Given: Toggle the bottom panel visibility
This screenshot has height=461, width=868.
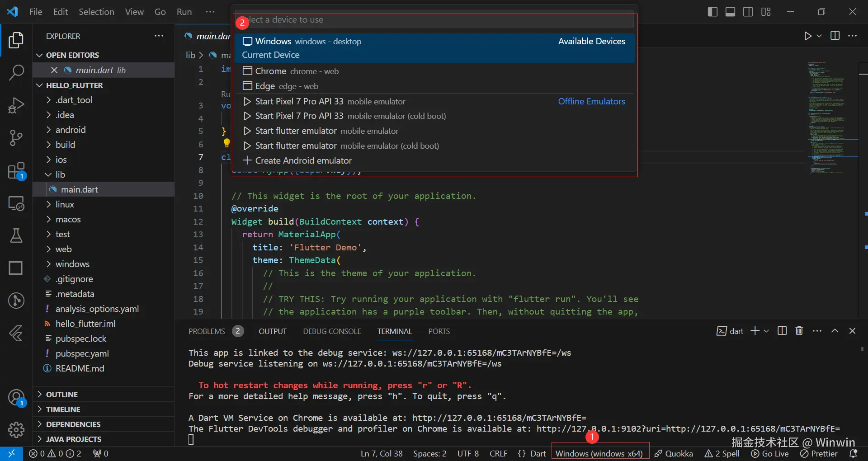Looking at the screenshot, I should 730,12.
